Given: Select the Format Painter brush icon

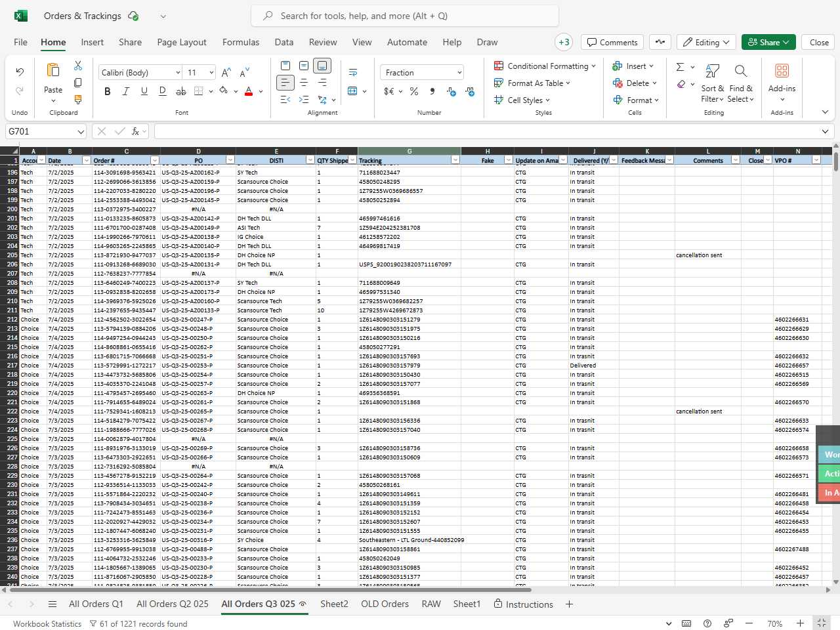Looking at the screenshot, I should tap(78, 100).
